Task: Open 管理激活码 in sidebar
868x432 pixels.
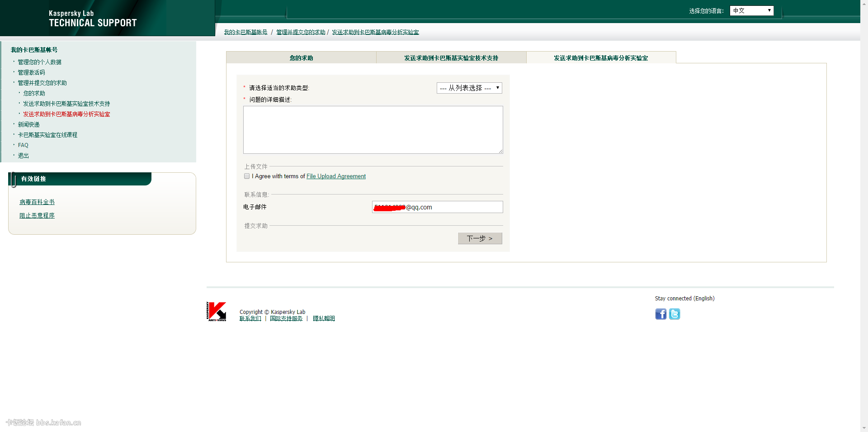Action: (31, 72)
